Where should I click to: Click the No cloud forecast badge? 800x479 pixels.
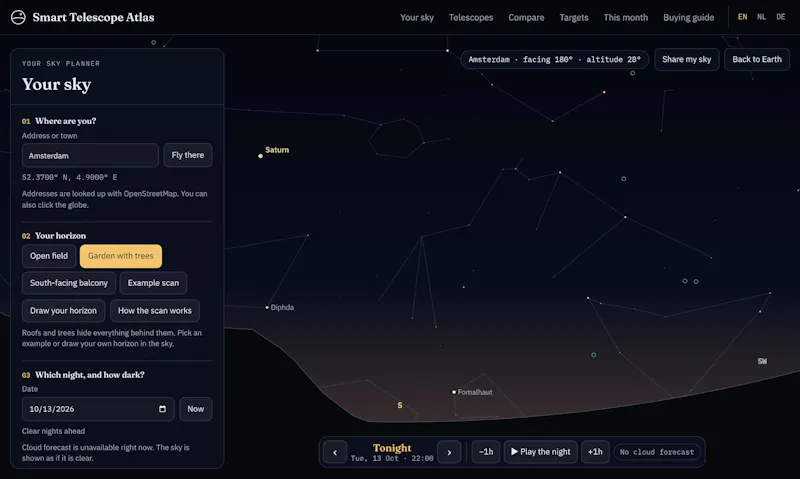657,452
